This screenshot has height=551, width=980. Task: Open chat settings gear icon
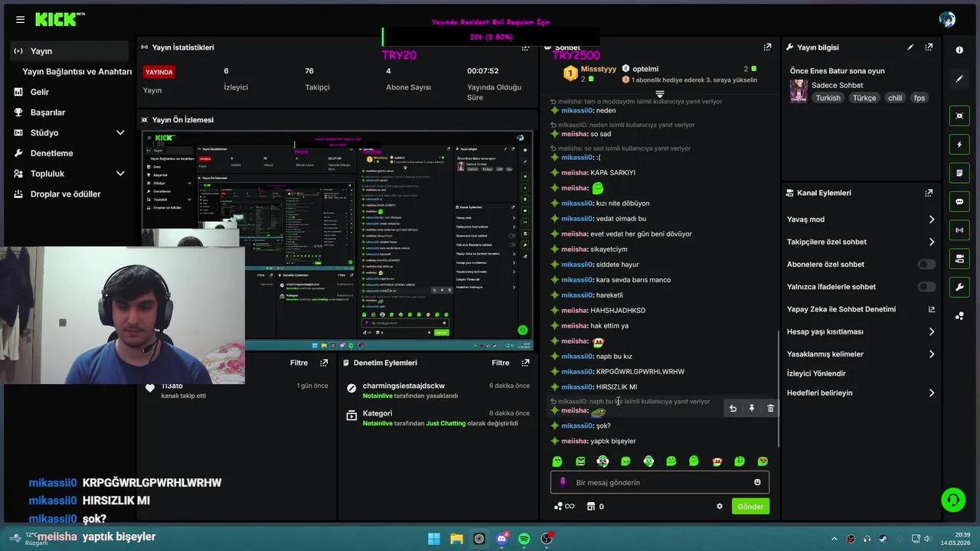[x=719, y=507]
